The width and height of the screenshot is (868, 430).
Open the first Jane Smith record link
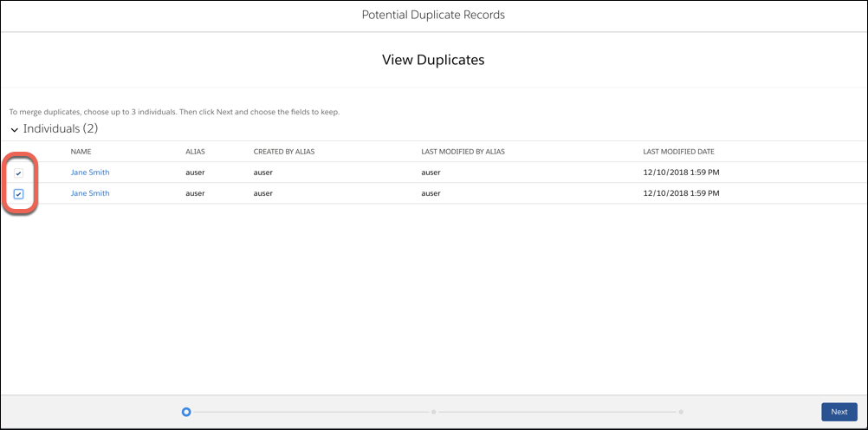pyautogui.click(x=90, y=173)
